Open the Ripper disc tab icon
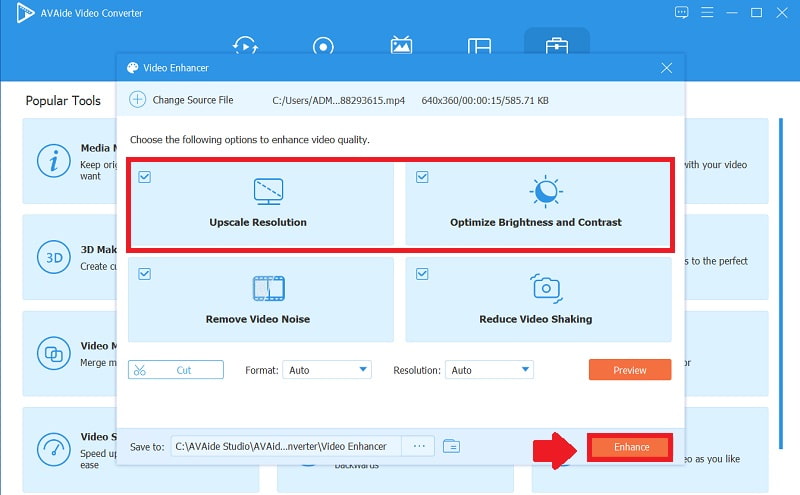This screenshot has height=495, width=800. pyautogui.click(x=323, y=46)
